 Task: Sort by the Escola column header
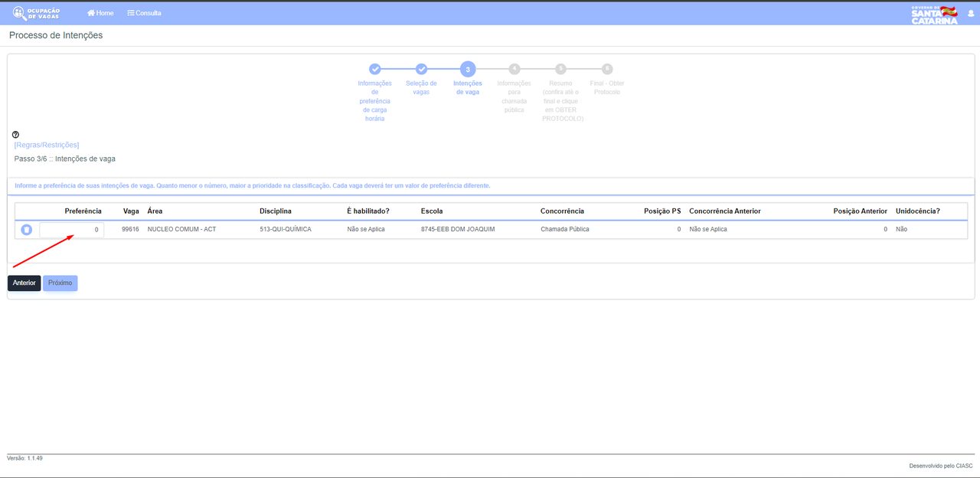[432, 211]
